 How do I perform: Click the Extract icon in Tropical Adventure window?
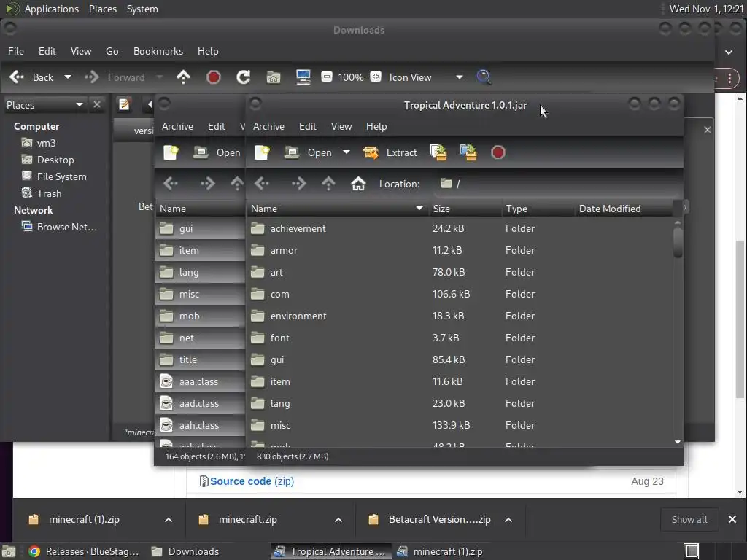click(371, 153)
